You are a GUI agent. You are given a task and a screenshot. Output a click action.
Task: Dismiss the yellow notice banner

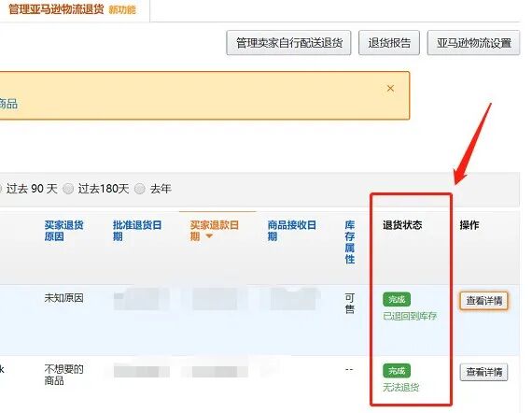[390, 89]
